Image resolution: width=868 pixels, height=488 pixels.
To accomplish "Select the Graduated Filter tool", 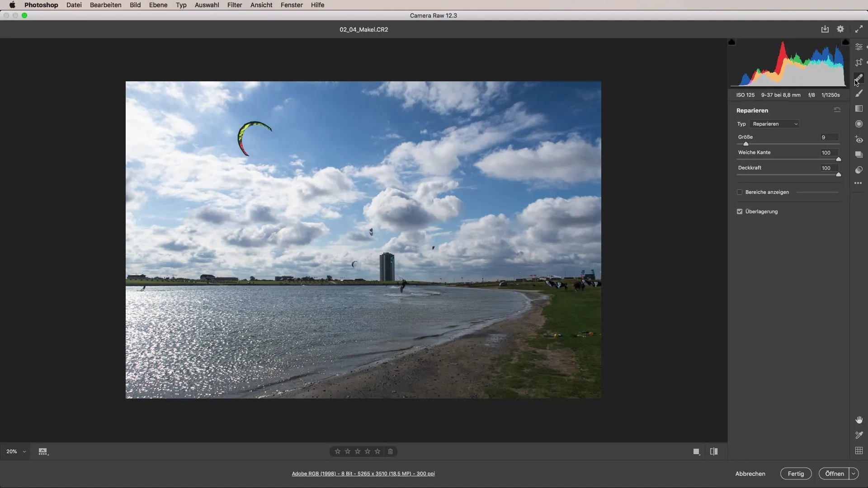I will click(x=859, y=108).
